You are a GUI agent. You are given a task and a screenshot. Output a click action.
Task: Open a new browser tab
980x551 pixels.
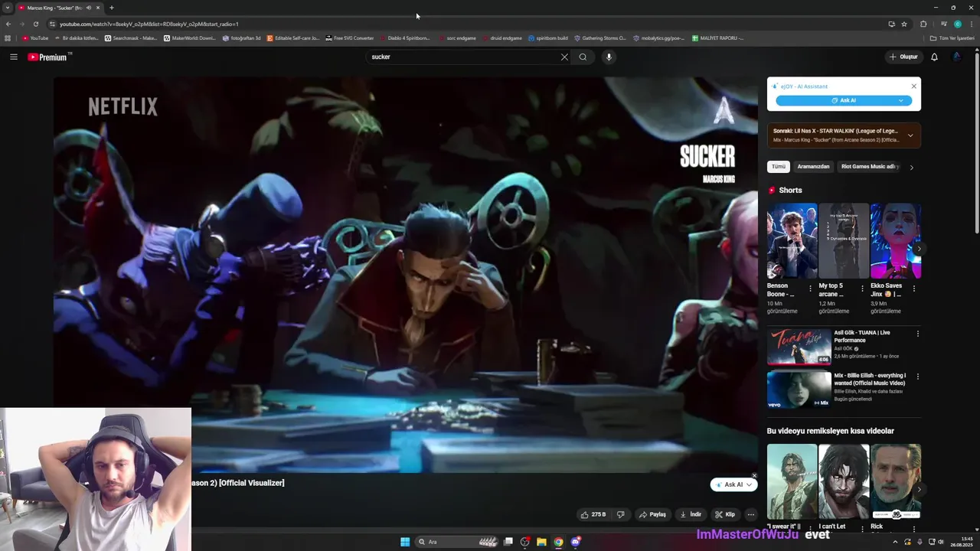point(112,8)
